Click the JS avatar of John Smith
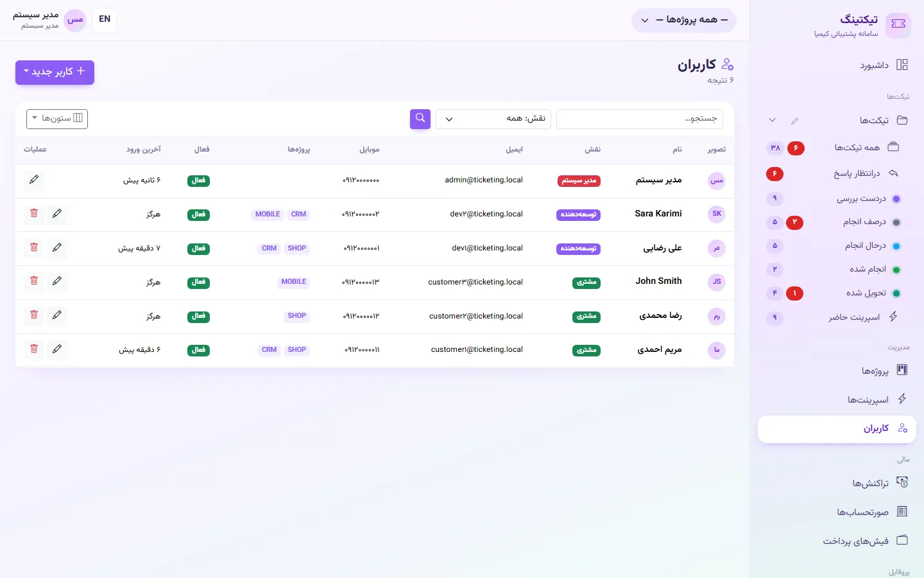The image size is (924, 578). point(717,281)
